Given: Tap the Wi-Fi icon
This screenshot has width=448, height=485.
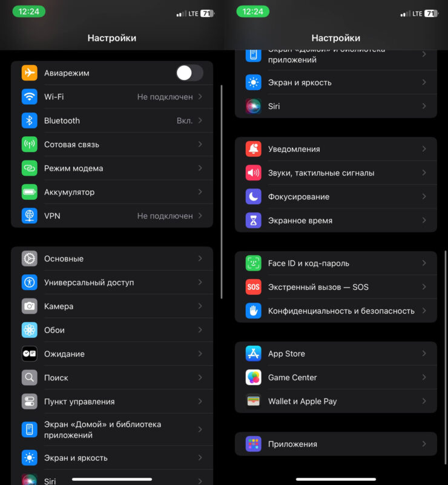Looking at the screenshot, I should click(x=30, y=97).
